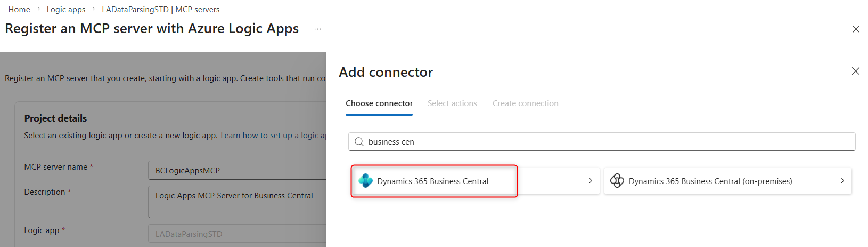Expand the Business Central (on-premises) chevron

tap(842, 181)
